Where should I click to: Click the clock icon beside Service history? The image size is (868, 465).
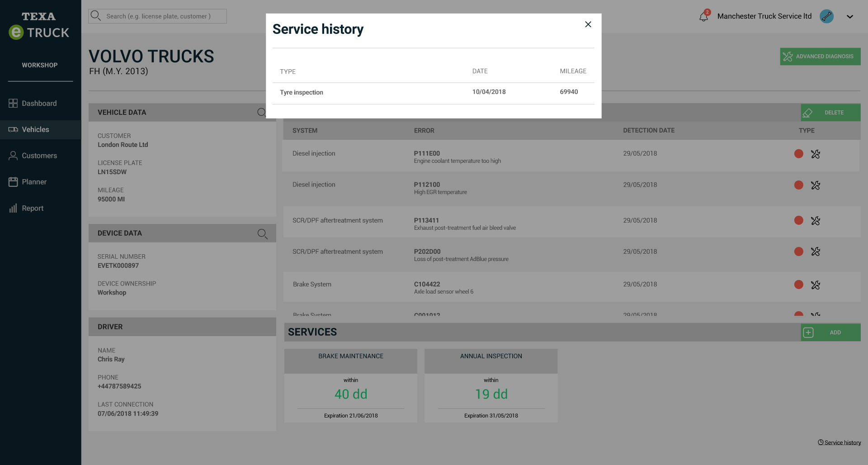tap(820, 442)
